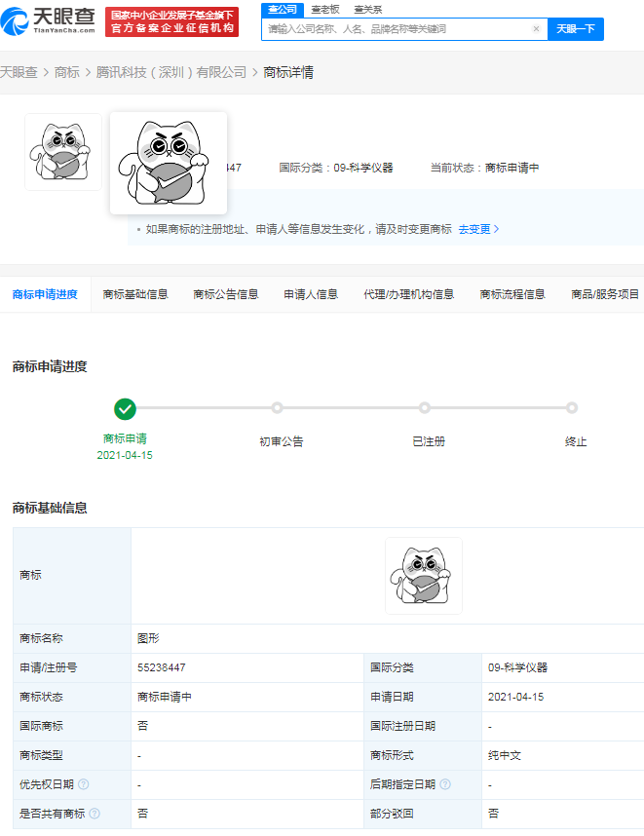Clear the search box with the X icon
This screenshot has height=836, width=644.
(x=536, y=29)
